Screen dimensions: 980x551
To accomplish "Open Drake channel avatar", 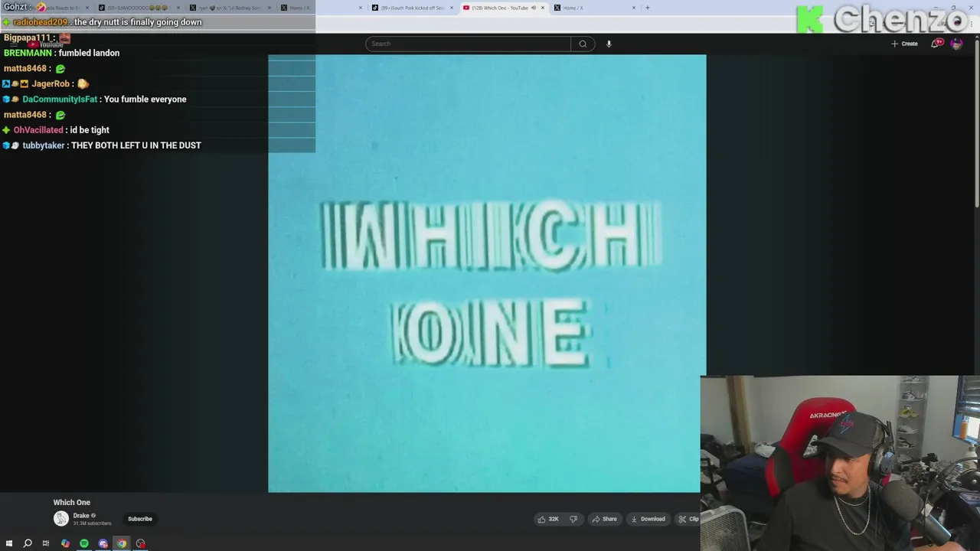I will pos(61,519).
